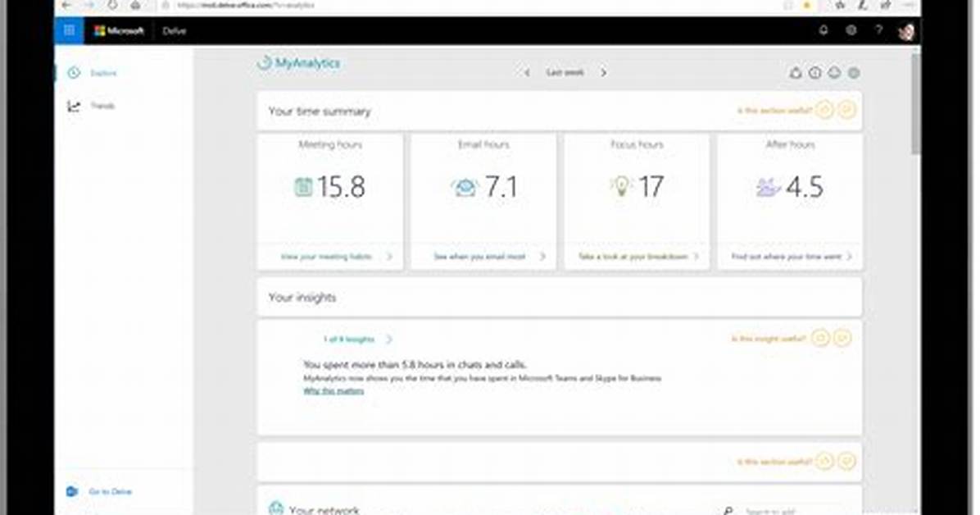
Task: Select the Trends navigation item
Action: point(102,106)
